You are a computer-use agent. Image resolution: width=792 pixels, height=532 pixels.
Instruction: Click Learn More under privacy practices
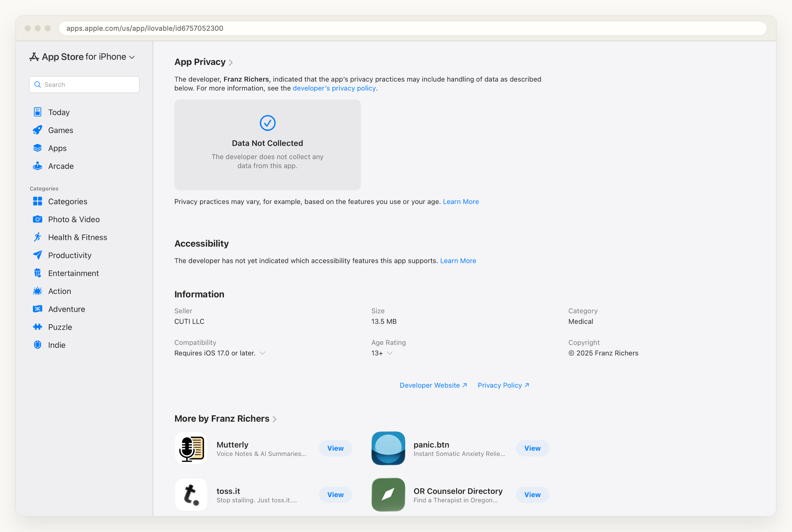(x=461, y=201)
